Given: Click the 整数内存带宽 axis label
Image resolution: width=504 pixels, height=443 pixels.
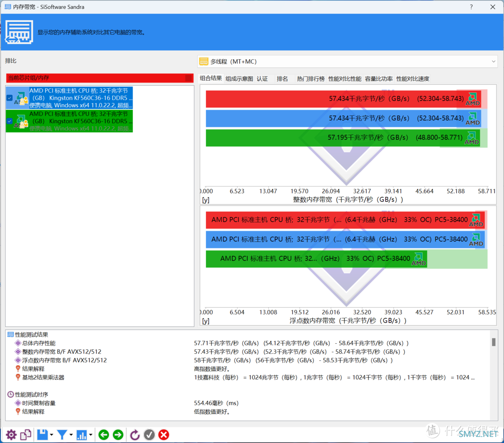Looking at the screenshot, I should point(348,200).
